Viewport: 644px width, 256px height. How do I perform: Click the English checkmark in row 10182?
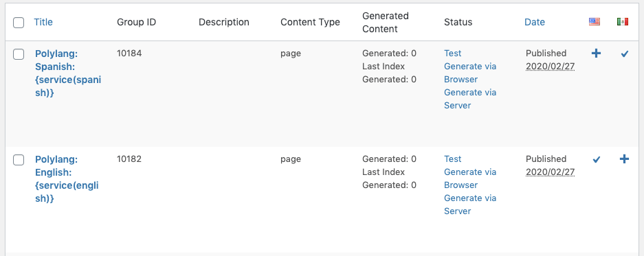597,160
